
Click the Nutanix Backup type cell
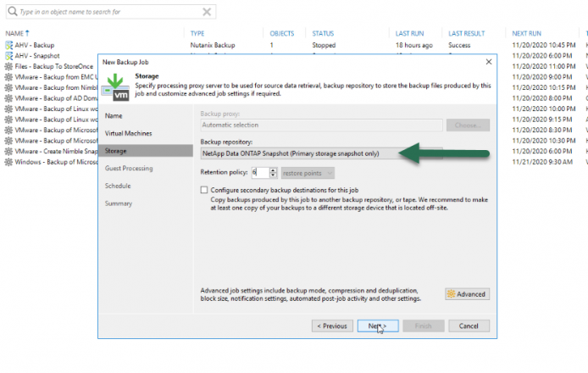pos(213,46)
